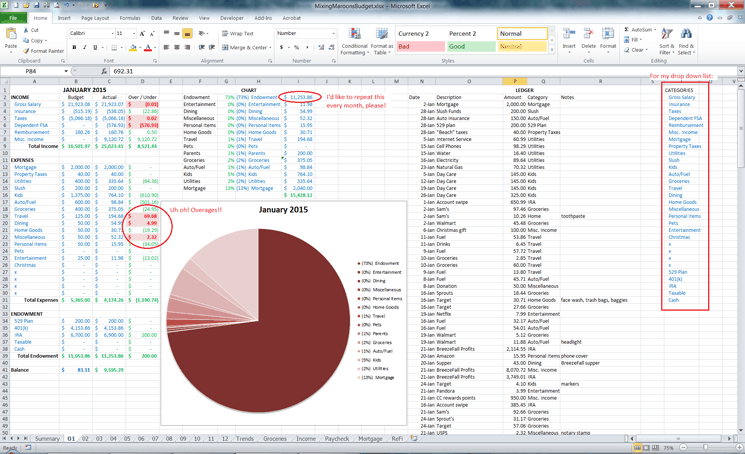Click the Align Text Left icon
The height and width of the screenshot is (454, 745).
click(x=166, y=47)
